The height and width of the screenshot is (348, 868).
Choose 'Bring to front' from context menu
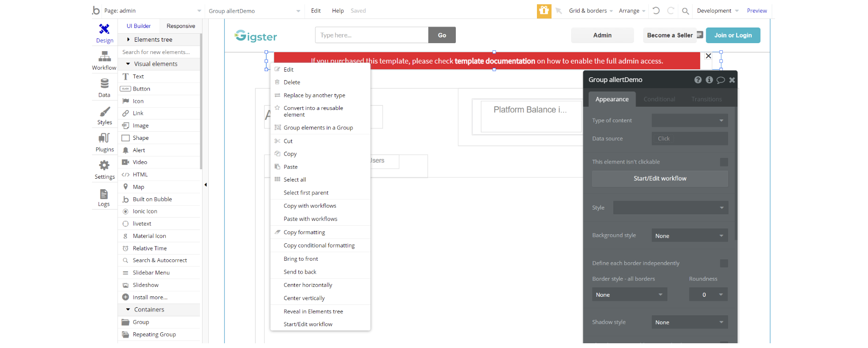320,259
